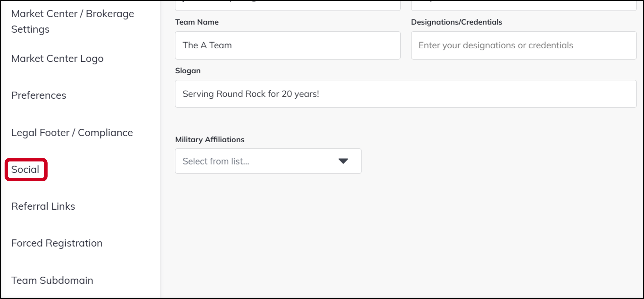Click the Military Affiliations dropdown arrow
The height and width of the screenshot is (299, 644).
tap(343, 161)
